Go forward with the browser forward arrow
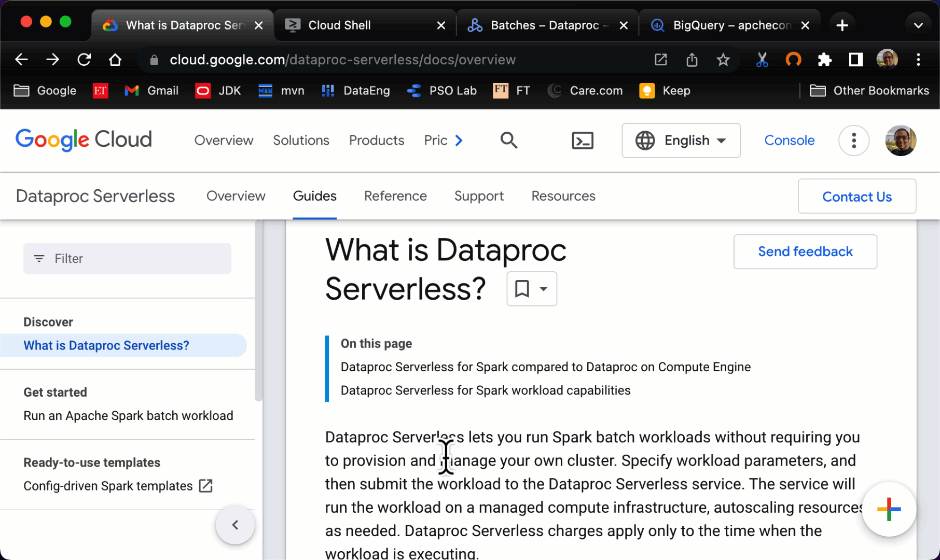 tap(52, 60)
